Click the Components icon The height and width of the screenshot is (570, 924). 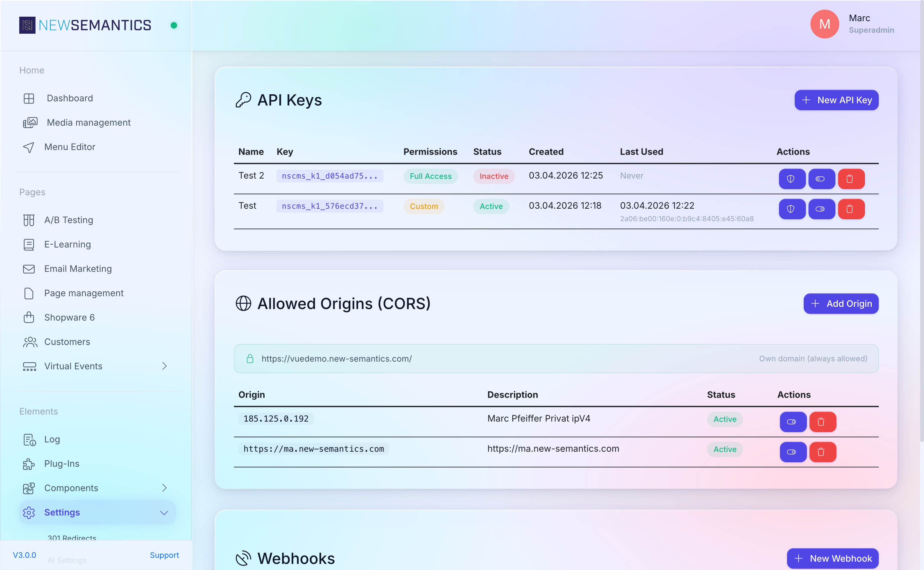tap(29, 488)
